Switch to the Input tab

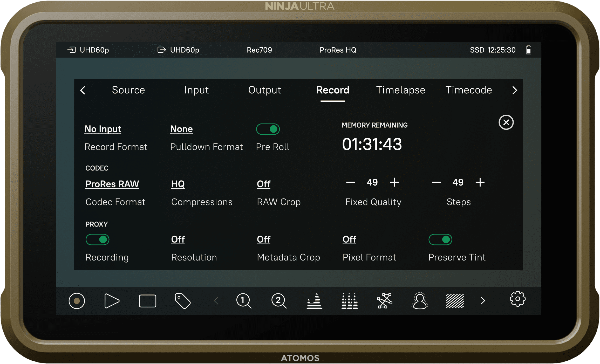coord(196,90)
